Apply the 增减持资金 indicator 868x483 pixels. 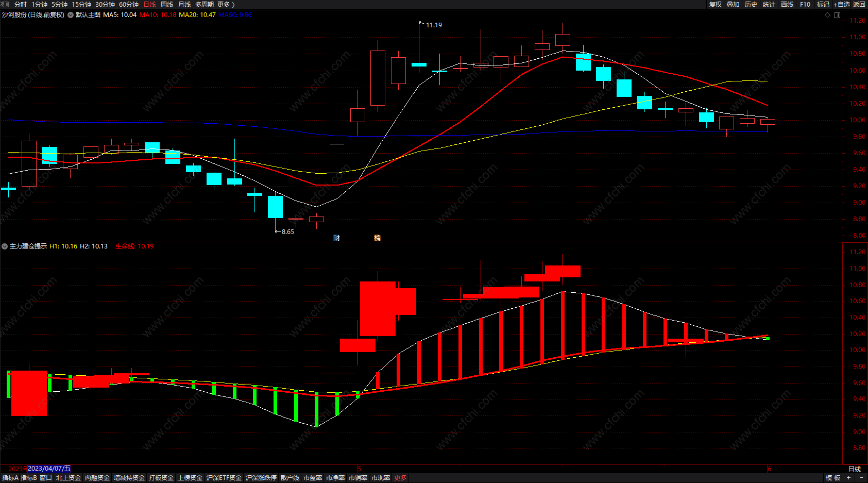pos(129,478)
